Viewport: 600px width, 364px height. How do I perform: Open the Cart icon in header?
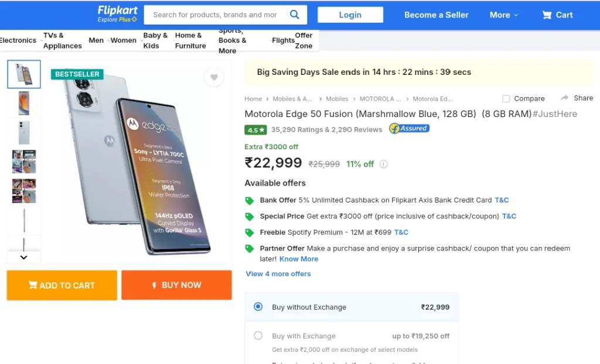pos(547,15)
